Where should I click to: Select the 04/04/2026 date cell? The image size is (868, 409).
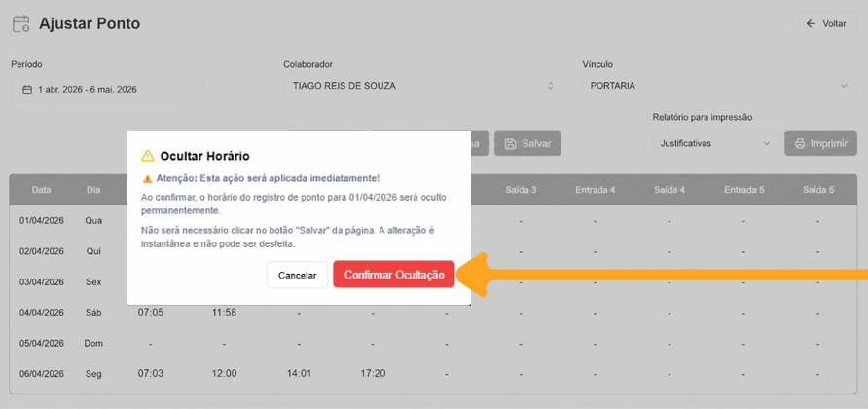click(42, 313)
